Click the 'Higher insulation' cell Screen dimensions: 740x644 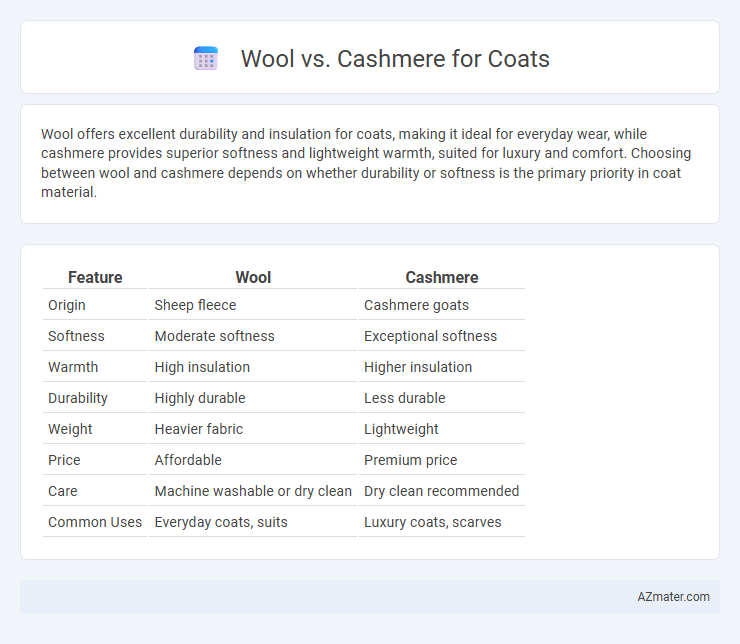[x=418, y=367]
